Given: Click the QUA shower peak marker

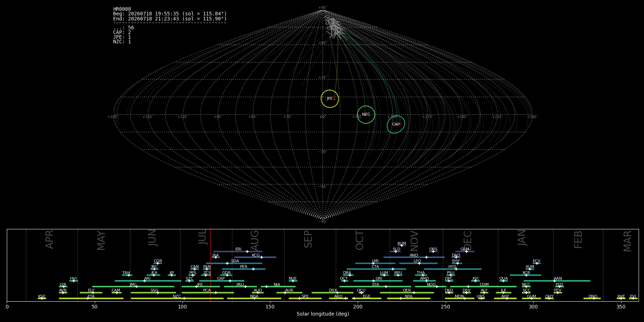Looking at the screenshot, I should (503, 281).
